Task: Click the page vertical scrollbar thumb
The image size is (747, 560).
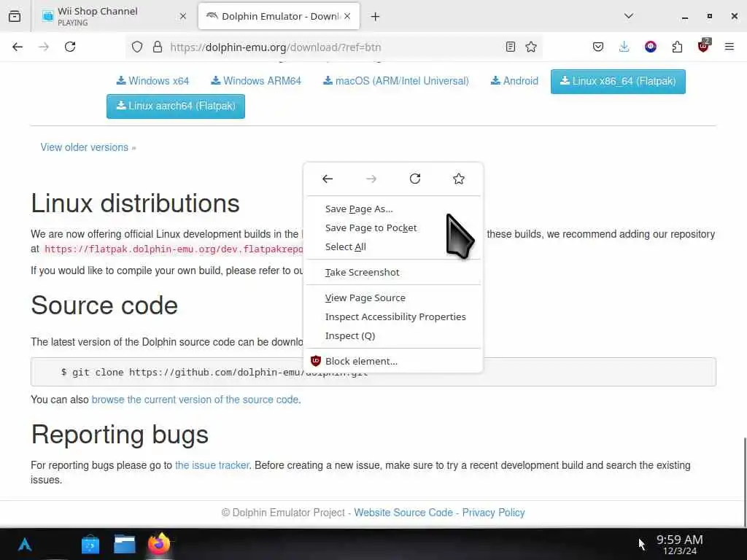Action: pos(744,482)
